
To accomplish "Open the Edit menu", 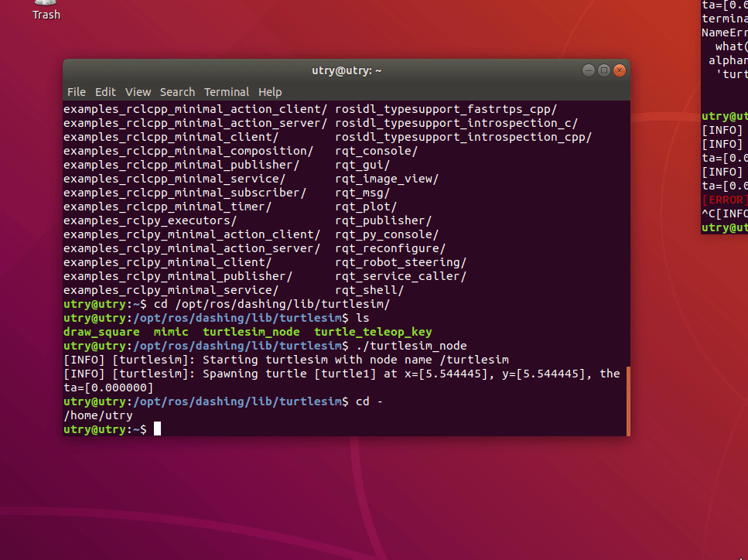I will point(105,92).
